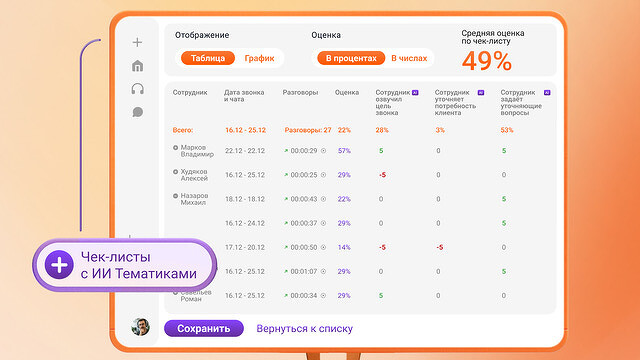640x360 pixels.
Task: Click Вернуться к списку link
Action: tap(304, 329)
